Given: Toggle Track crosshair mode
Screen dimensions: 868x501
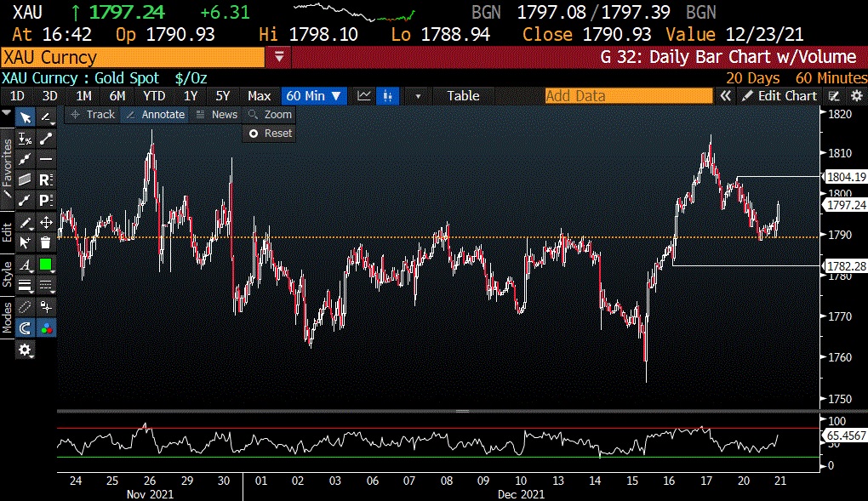Looking at the screenshot, I should (x=92, y=114).
